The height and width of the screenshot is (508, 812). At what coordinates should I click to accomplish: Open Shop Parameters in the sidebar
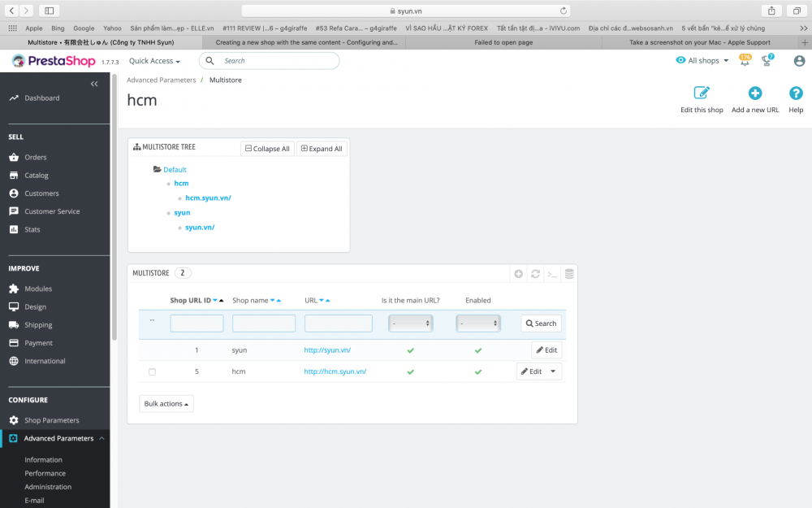coord(52,420)
